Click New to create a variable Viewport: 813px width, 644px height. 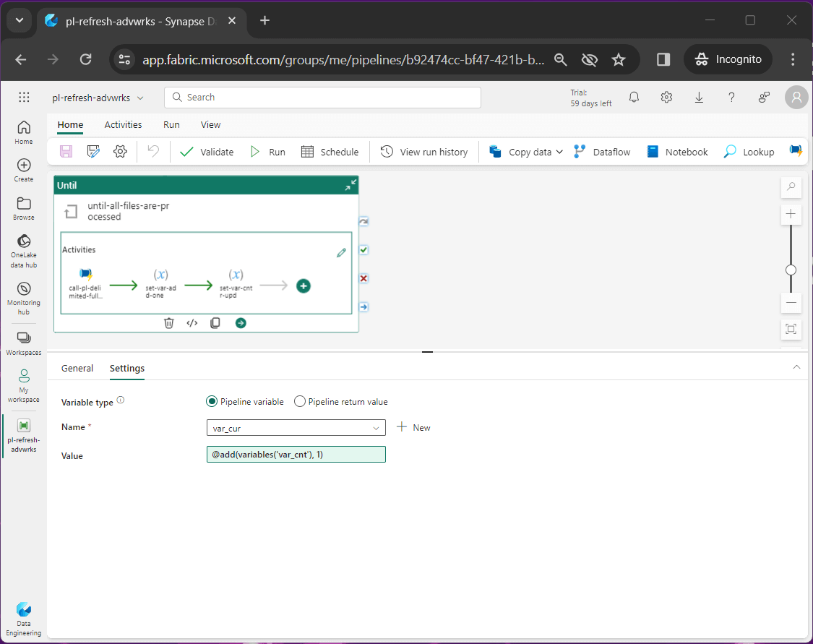tap(414, 428)
